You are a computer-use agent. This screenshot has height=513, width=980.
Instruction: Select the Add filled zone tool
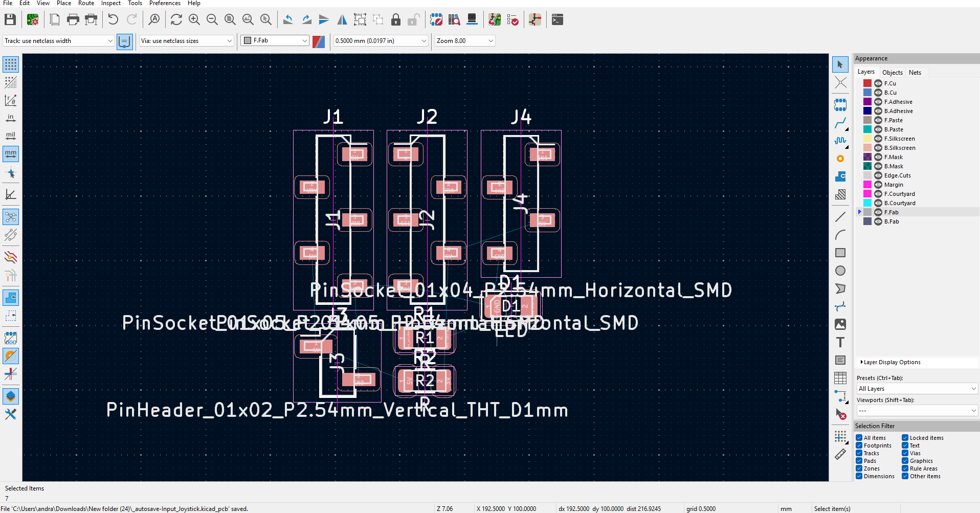[840, 176]
